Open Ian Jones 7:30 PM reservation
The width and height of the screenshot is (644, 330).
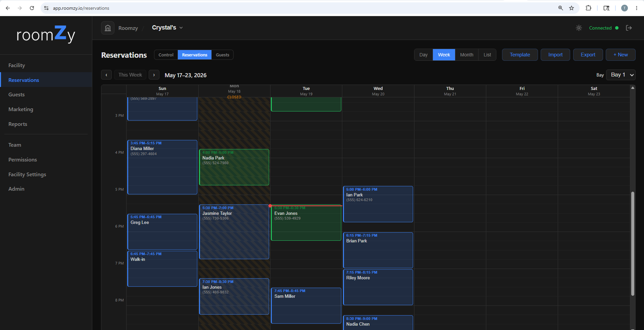pyautogui.click(x=234, y=296)
